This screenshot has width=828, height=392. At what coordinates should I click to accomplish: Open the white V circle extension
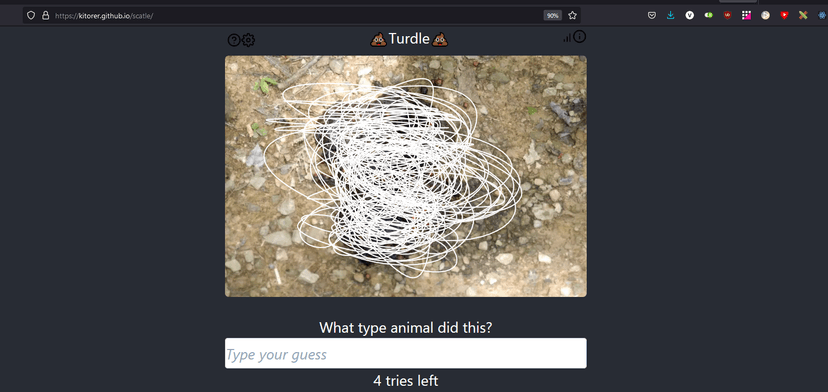[x=690, y=15]
